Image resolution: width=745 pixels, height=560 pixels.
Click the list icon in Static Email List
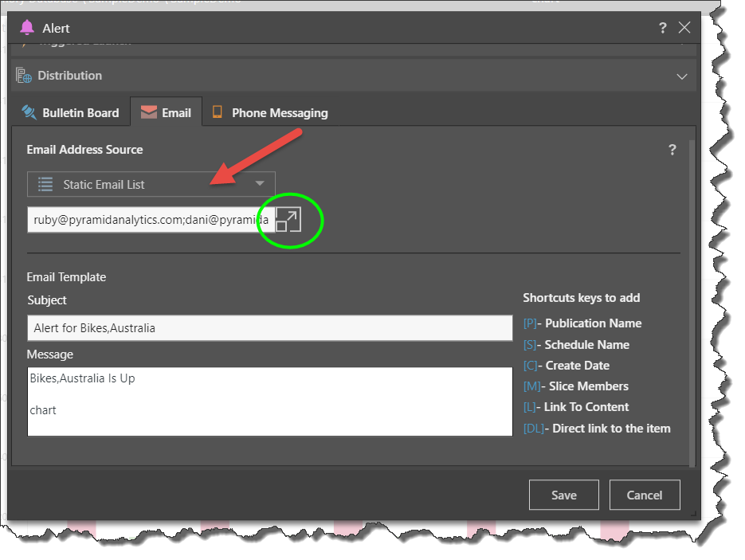45,184
